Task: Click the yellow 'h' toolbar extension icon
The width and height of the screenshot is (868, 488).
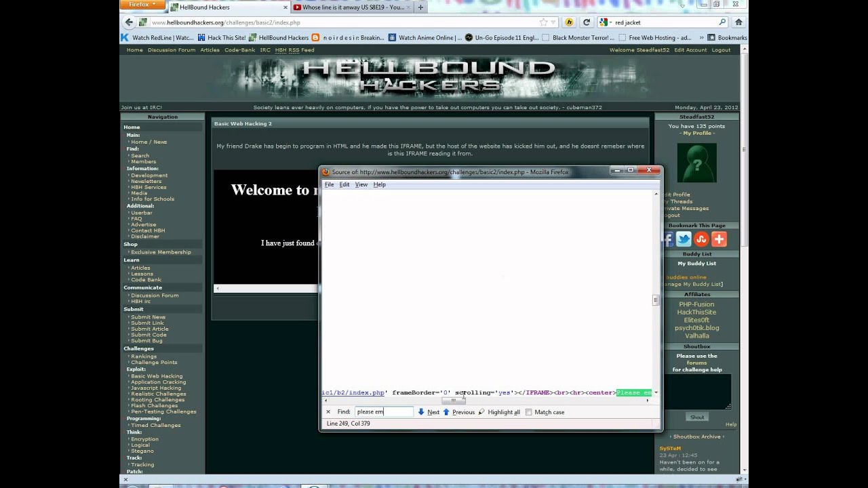Action: pos(570,22)
